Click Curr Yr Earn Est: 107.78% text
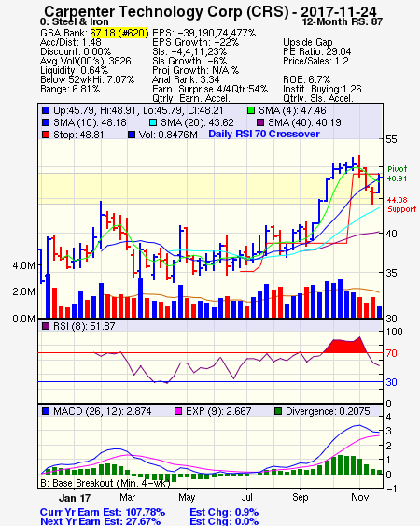Image resolution: width=420 pixels, height=526 pixels. click(x=103, y=512)
